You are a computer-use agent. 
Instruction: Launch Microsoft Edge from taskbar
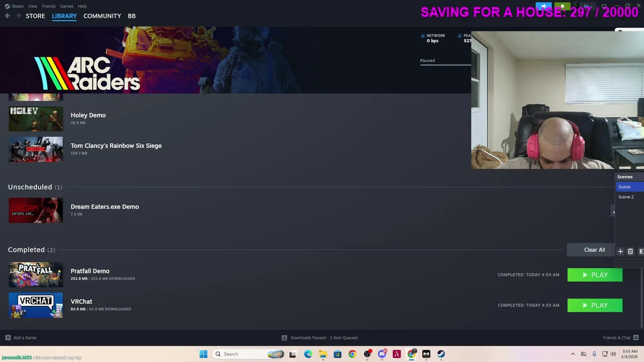click(308, 354)
